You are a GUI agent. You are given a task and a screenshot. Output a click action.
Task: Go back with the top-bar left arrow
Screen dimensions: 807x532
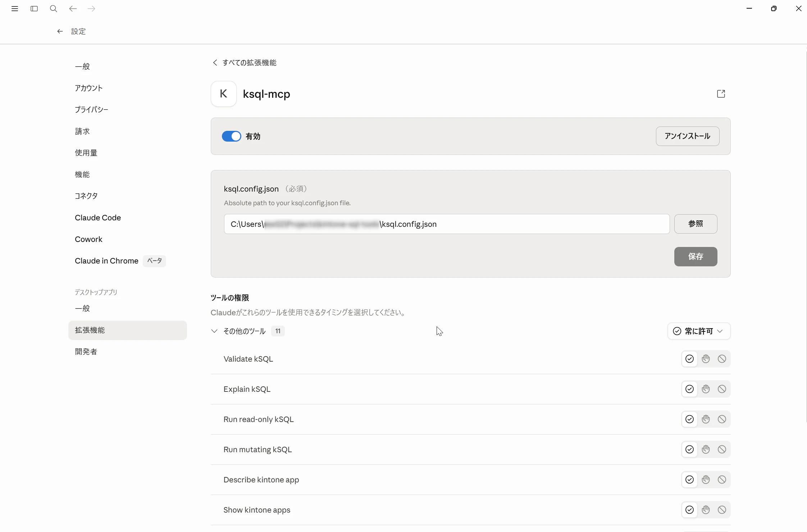pos(73,9)
